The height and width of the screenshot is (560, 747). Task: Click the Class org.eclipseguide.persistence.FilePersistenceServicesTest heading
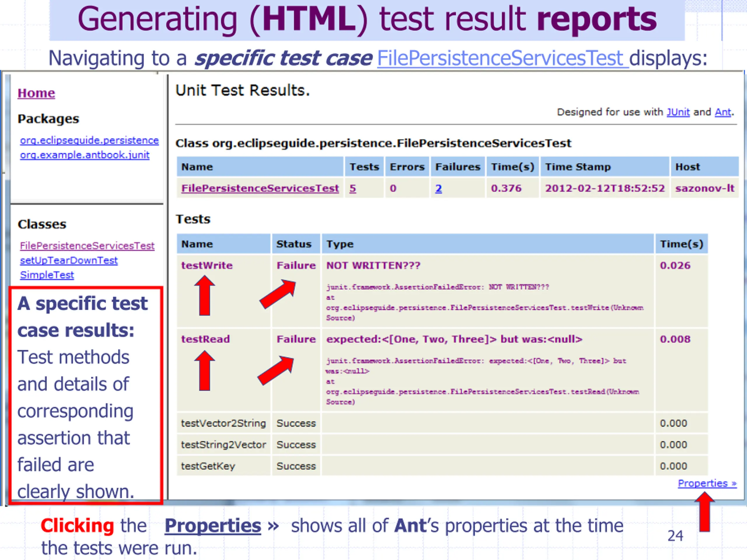coord(373,143)
